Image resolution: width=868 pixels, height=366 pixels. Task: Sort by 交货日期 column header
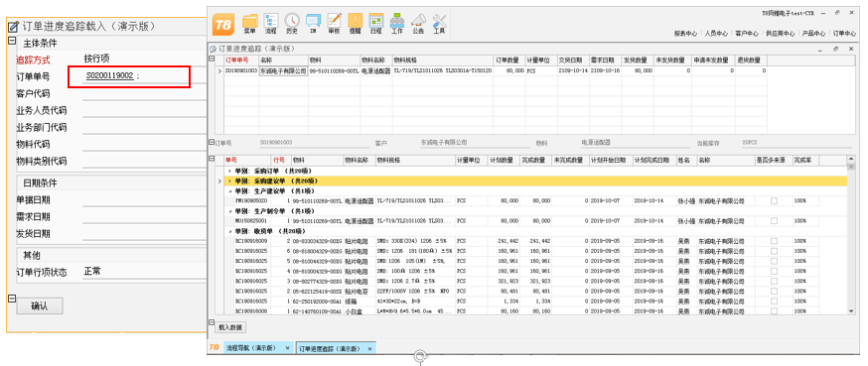[573, 60]
